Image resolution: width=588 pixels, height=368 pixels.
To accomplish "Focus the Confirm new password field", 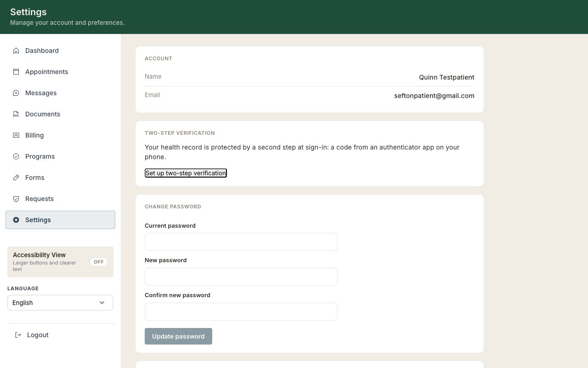I will 241,311.
